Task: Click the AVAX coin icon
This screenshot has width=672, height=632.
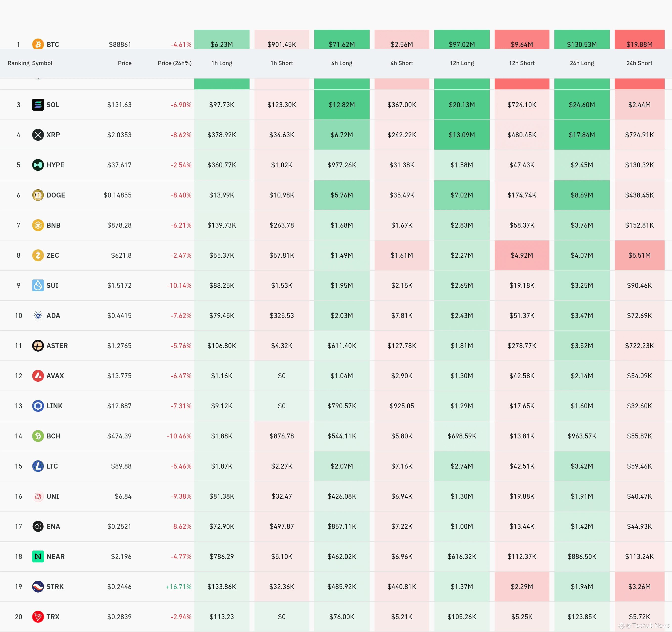Action: point(38,375)
